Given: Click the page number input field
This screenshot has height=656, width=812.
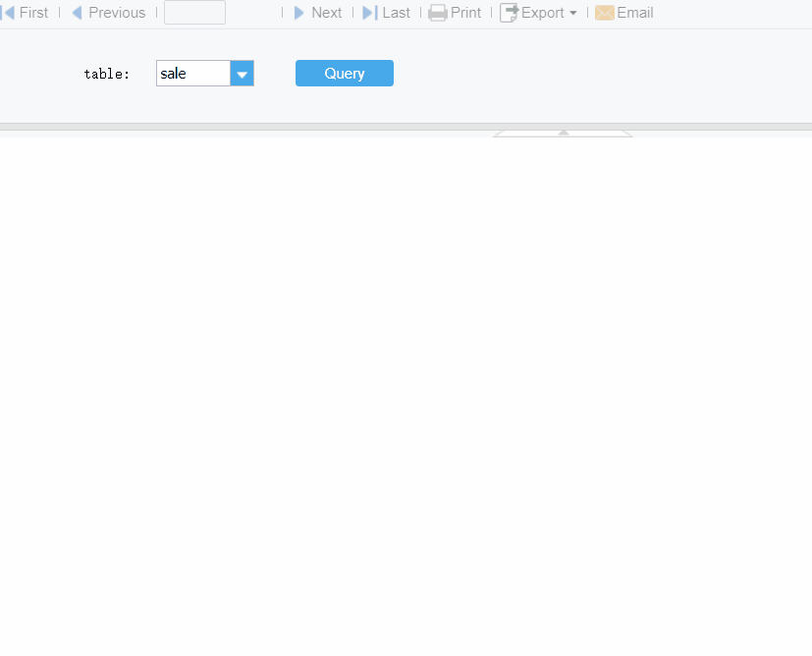Looking at the screenshot, I should click(194, 12).
